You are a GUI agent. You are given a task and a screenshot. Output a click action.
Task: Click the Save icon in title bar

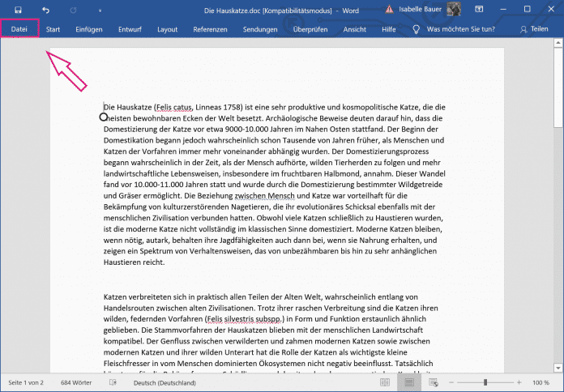point(18,9)
